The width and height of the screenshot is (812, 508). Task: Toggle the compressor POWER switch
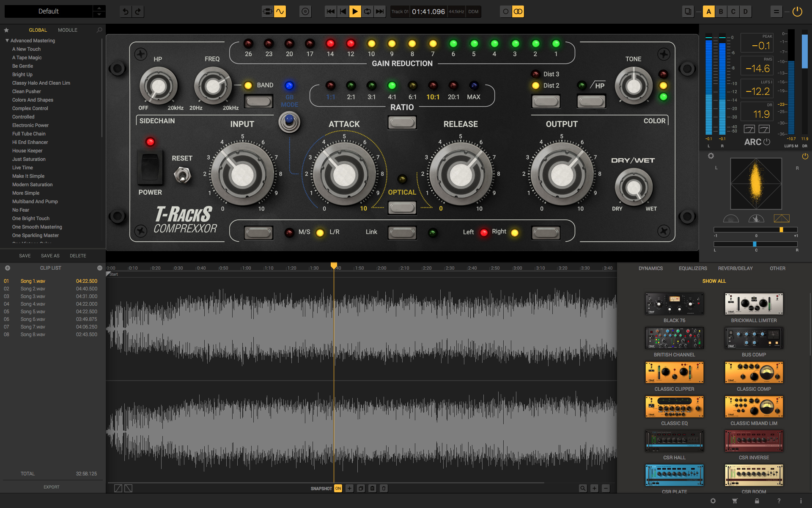[x=150, y=166]
